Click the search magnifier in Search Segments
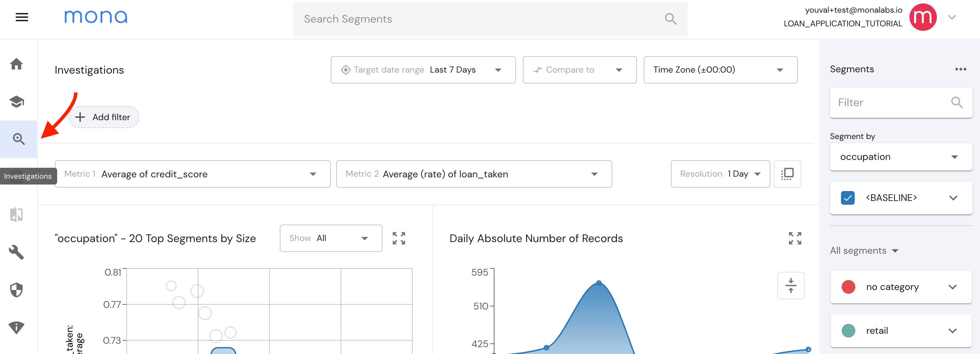This screenshot has height=354, width=980. click(x=670, y=18)
